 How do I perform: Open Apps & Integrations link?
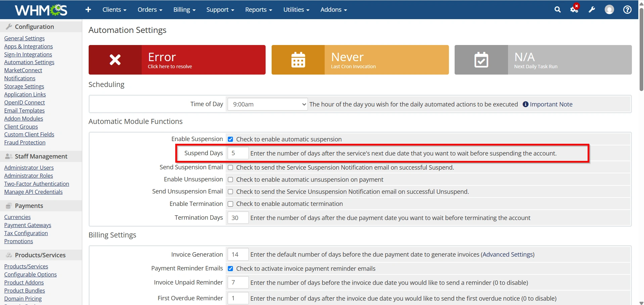tap(29, 46)
